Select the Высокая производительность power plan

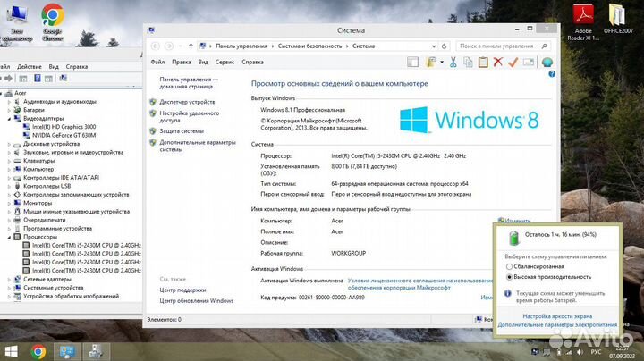click(x=509, y=277)
